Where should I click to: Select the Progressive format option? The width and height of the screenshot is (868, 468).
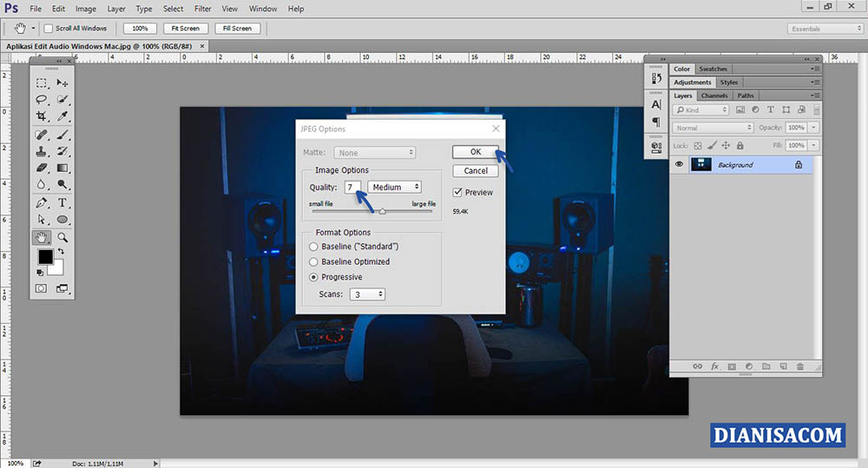point(314,277)
